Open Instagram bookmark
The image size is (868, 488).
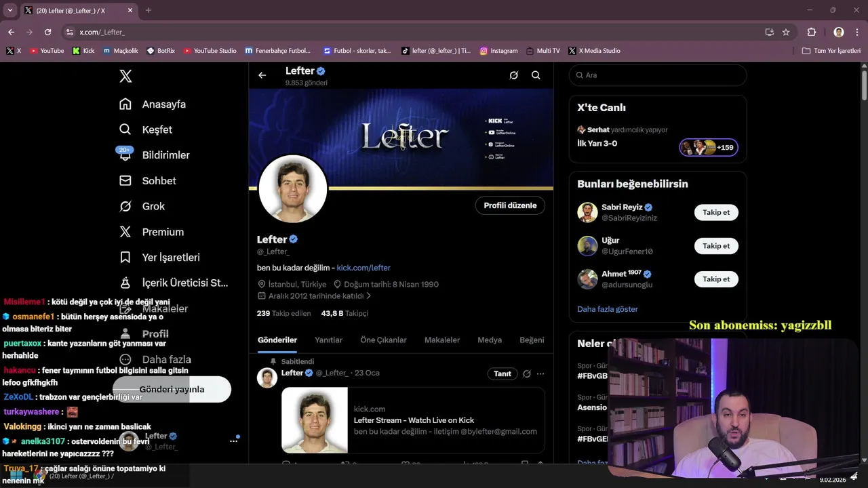click(x=498, y=51)
